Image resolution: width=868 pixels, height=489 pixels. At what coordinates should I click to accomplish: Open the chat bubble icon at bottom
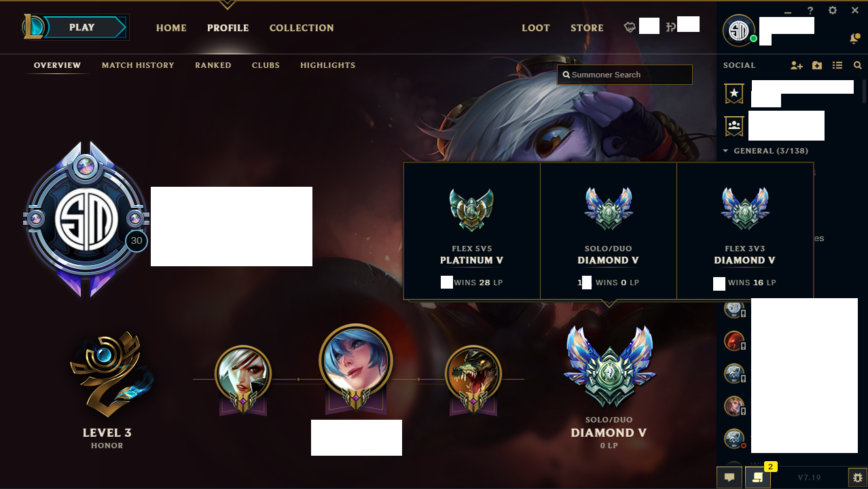(x=729, y=477)
